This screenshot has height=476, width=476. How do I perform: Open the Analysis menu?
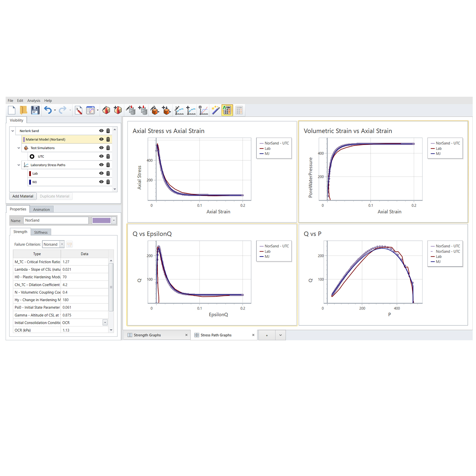coord(34,100)
